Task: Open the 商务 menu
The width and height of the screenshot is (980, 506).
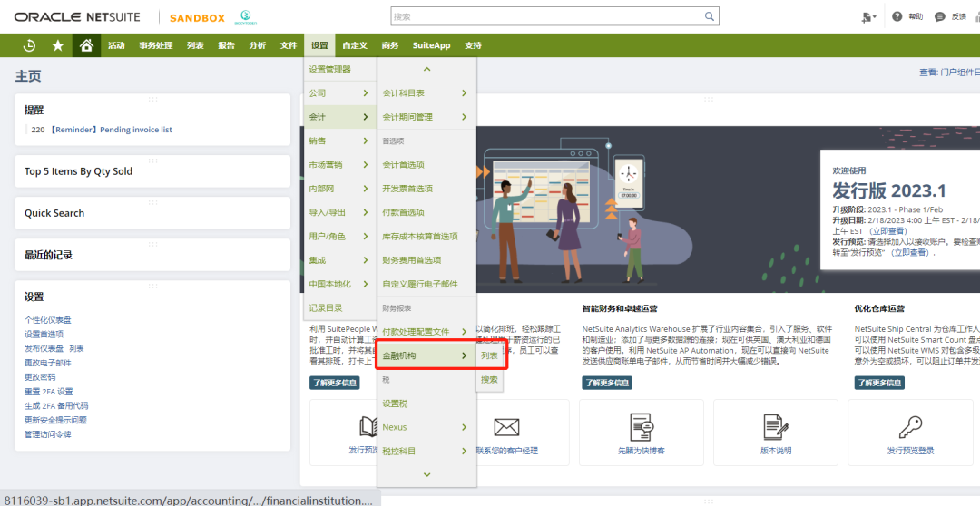Action: [390, 45]
